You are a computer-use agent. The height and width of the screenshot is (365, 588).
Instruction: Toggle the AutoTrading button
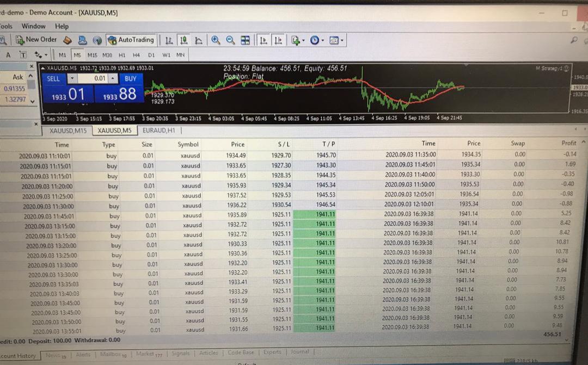coord(131,40)
